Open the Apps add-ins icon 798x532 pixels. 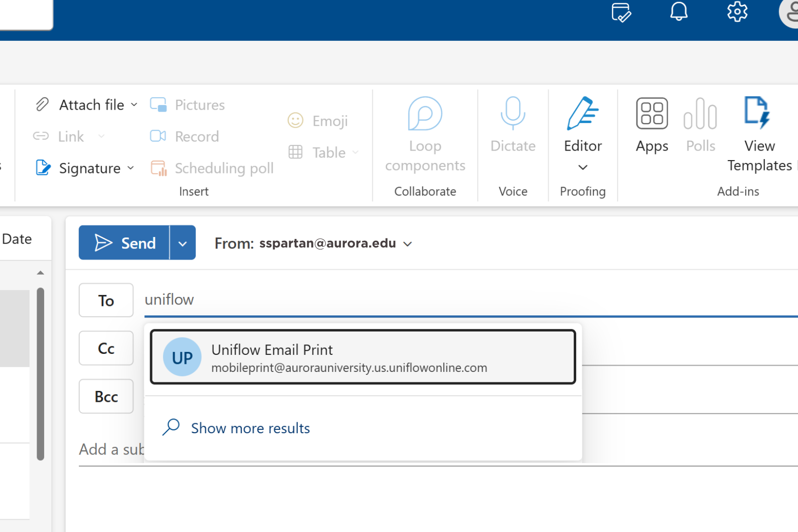click(652, 114)
